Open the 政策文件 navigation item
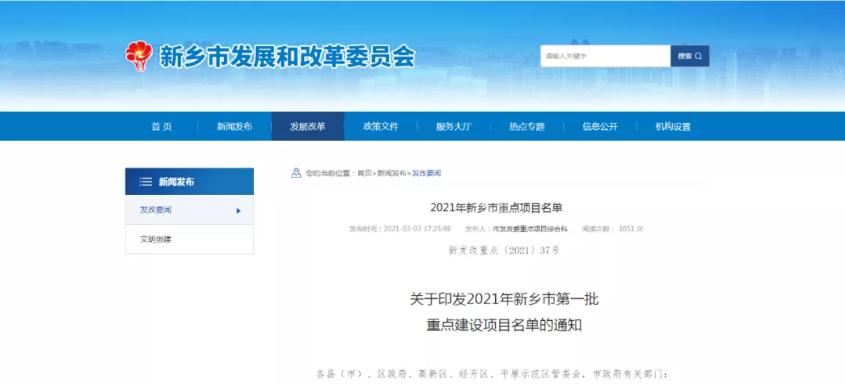The width and height of the screenshot is (845, 384). pos(381,127)
